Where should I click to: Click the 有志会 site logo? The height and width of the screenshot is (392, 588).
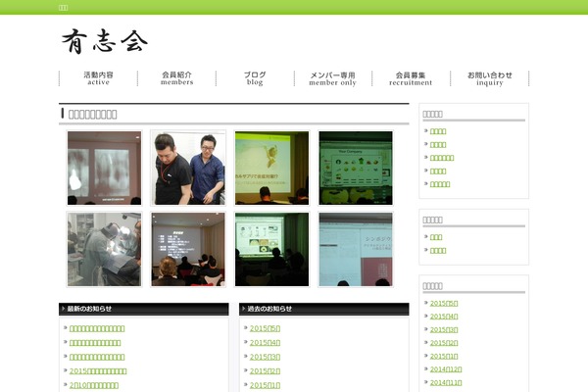coord(105,41)
